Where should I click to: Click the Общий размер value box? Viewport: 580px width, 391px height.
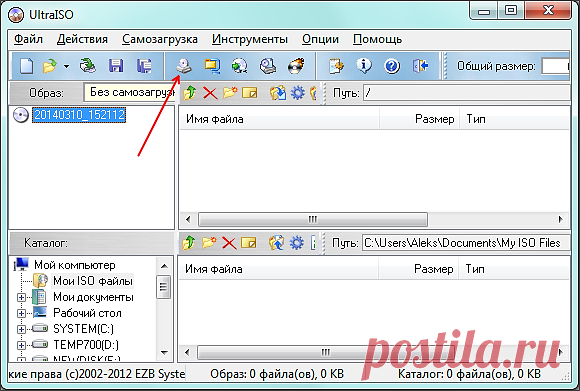556,67
